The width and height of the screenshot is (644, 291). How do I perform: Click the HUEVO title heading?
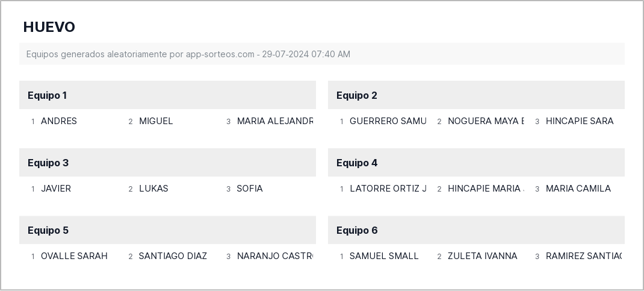coord(49,27)
